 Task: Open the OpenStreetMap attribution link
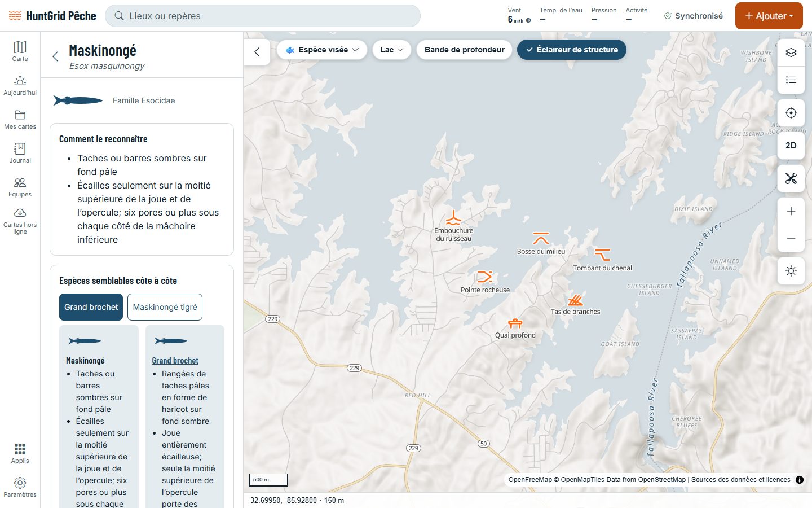click(662, 480)
